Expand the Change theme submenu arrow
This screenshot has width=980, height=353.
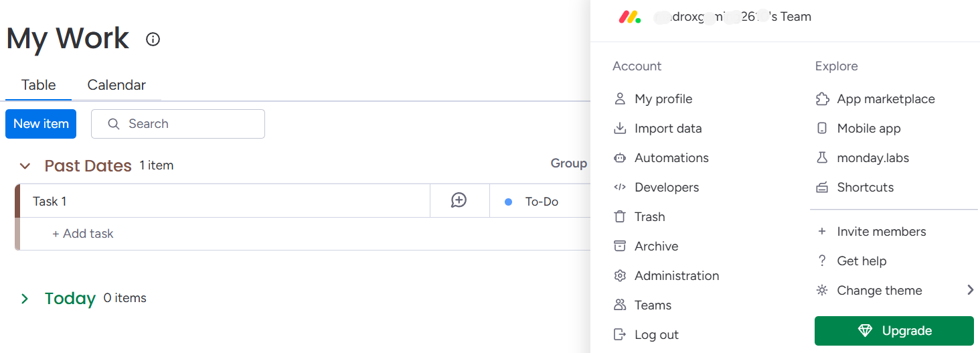[970, 289]
